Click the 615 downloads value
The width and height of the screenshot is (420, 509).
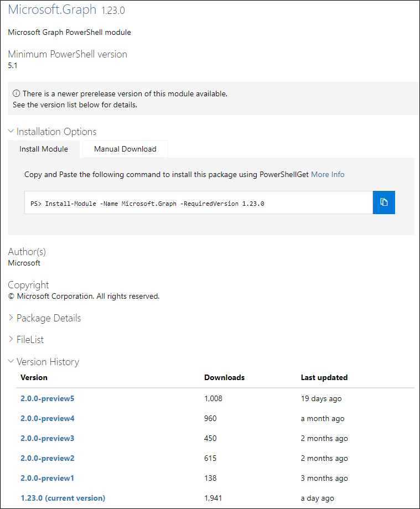pos(210,458)
